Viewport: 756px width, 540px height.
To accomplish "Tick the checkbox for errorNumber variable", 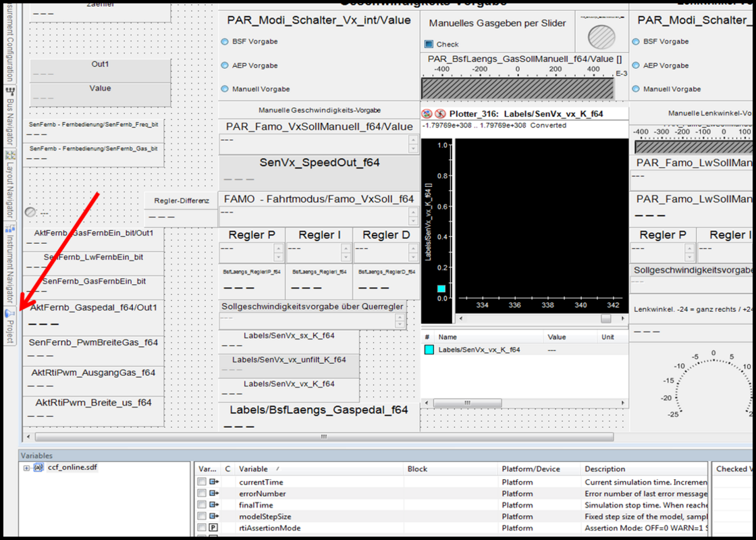I will (x=201, y=493).
